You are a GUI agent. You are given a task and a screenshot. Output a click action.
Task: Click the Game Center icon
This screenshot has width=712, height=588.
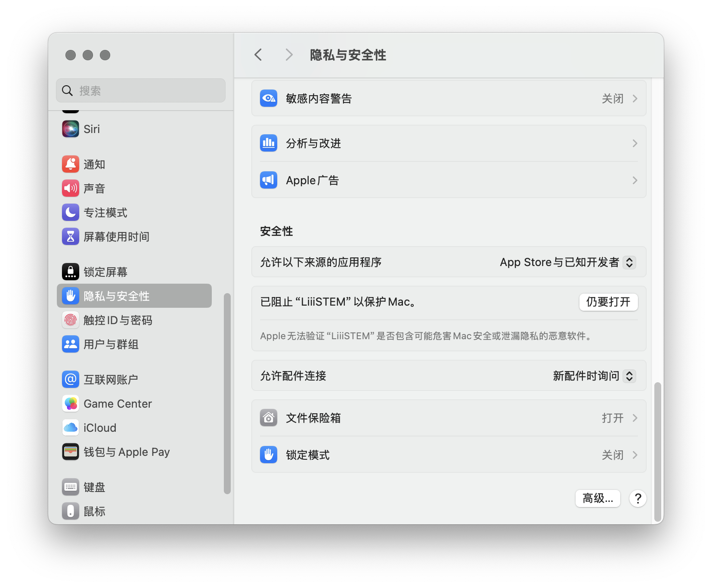(x=71, y=404)
